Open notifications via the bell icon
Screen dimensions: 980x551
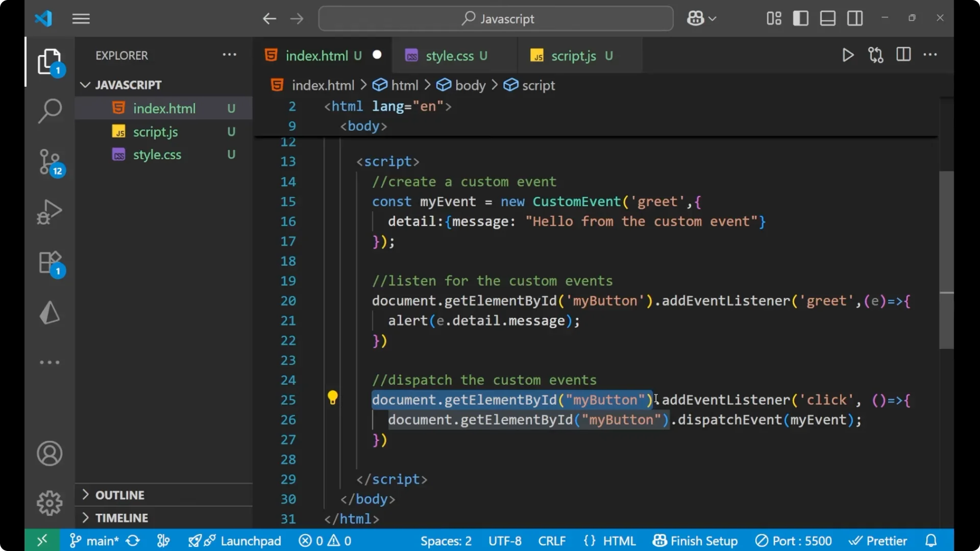pyautogui.click(x=931, y=540)
